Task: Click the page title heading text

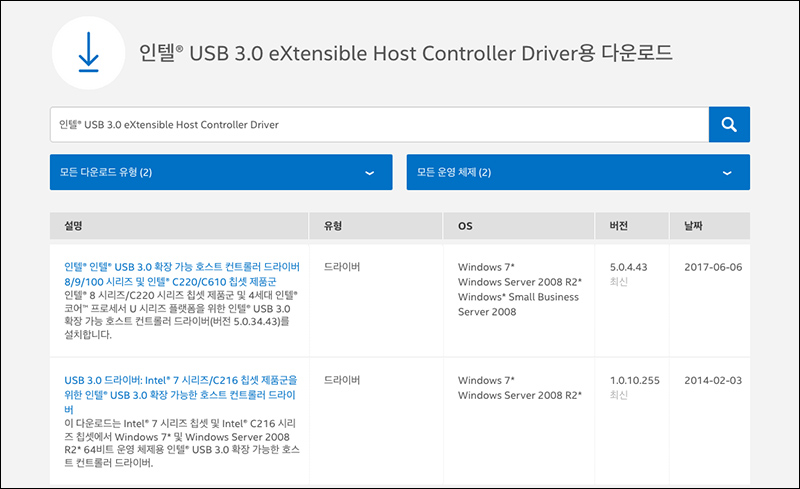Action: coord(406,53)
